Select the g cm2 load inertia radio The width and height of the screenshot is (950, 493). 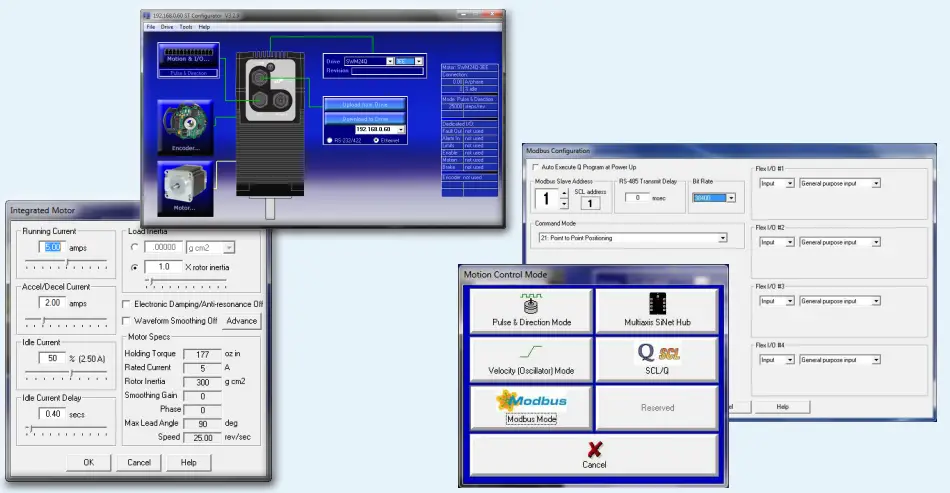click(x=135, y=247)
